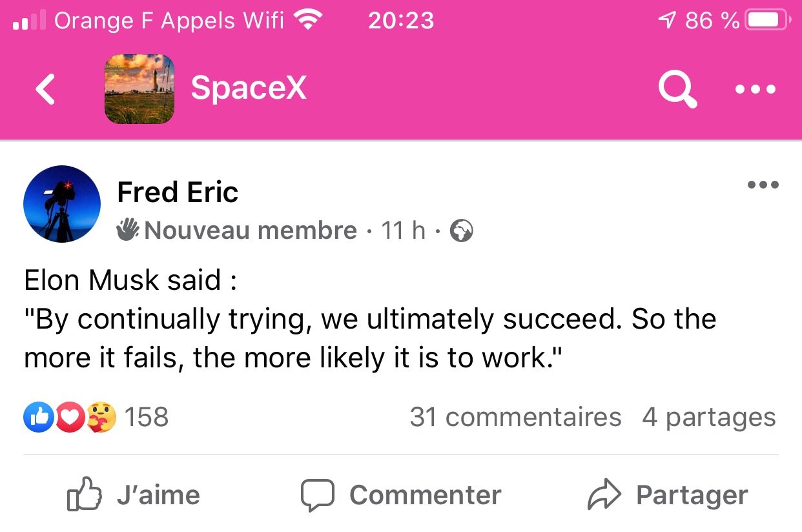802x532 pixels.
Task: Tap the public globe audience icon
Action: pyautogui.click(x=461, y=230)
